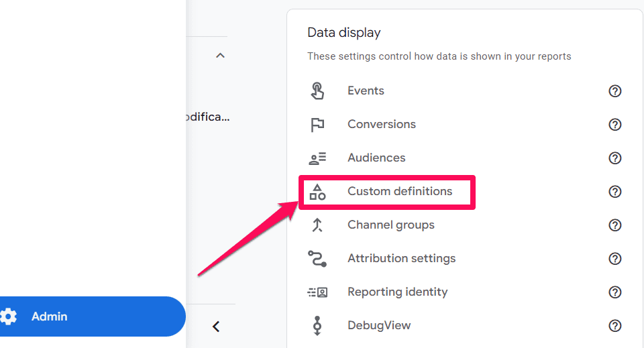Open help for Custom definitions
Image resolution: width=644 pixels, height=348 pixels.
coord(614,192)
